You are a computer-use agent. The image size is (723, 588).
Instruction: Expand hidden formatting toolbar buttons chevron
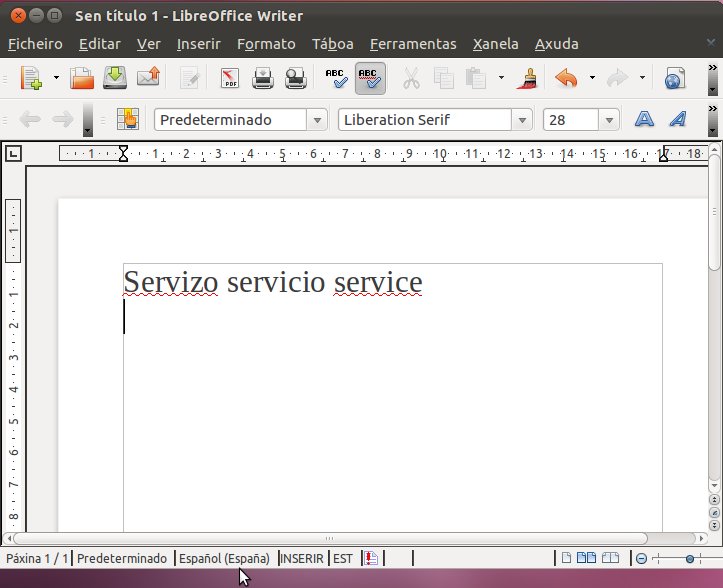[713, 109]
